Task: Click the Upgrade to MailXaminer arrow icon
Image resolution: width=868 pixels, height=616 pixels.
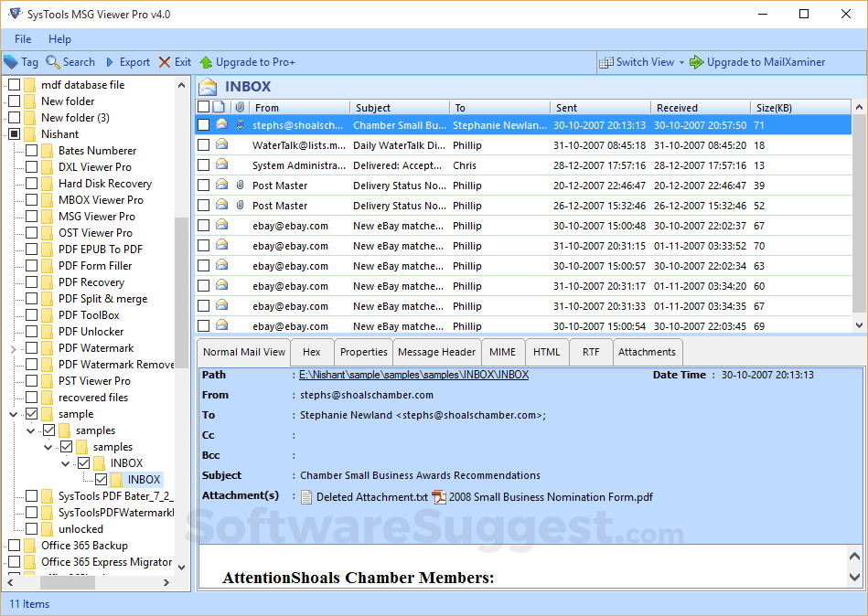Action: [697, 62]
